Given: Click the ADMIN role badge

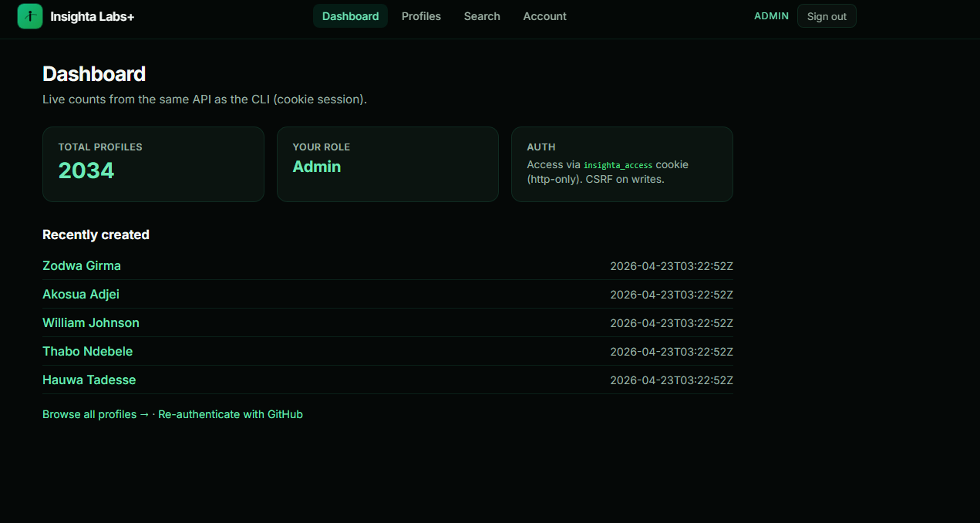Looking at the screenshot, I should click(x=771, y=16).
